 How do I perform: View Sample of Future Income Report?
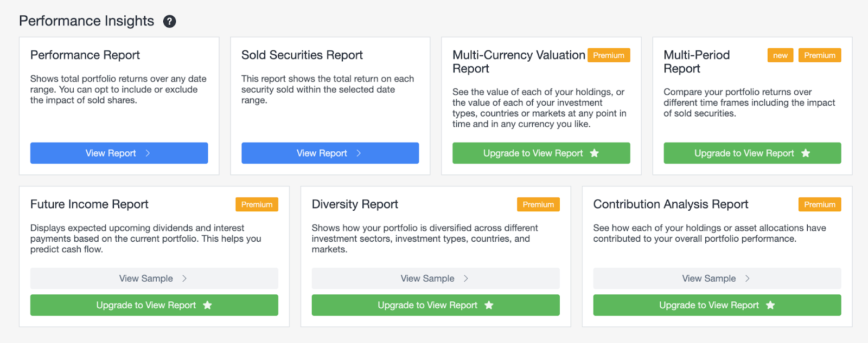coord(154,279)
